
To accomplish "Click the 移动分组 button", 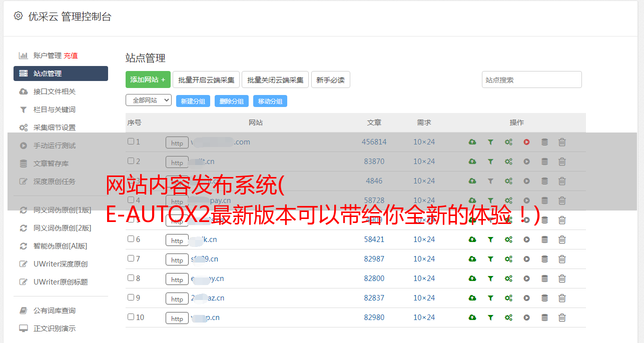I will pos(270,101).
